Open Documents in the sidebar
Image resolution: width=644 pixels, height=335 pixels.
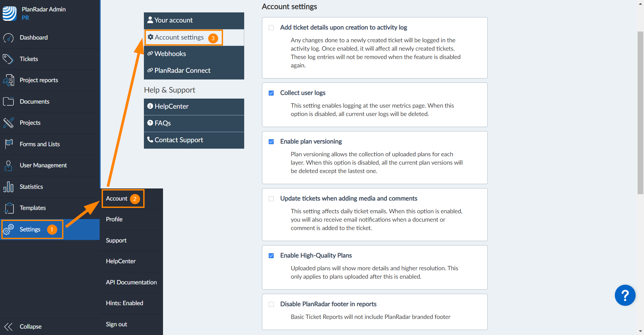pos(50,102)
